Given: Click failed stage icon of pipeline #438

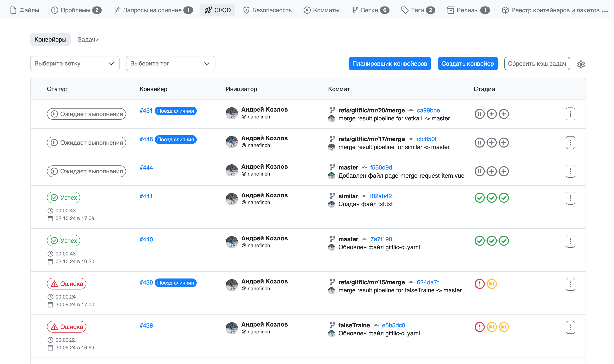Looking at the screenshot, I should coord(479,327).
